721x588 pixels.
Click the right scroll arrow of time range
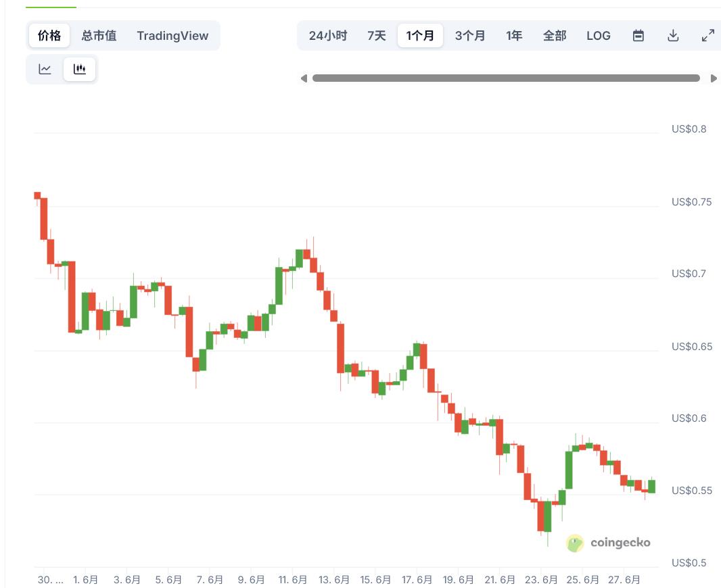click(714, 78)
